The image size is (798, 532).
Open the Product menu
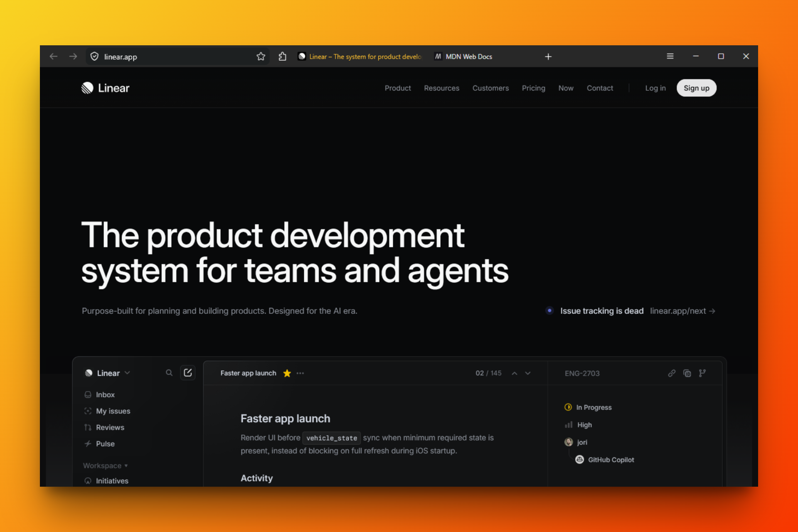(x=398, y=88)
